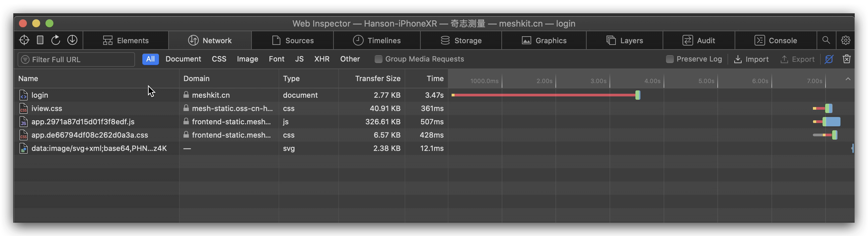Enable the Preserve Log checkbox
868x236 pixels.
[x=670, y=59]
